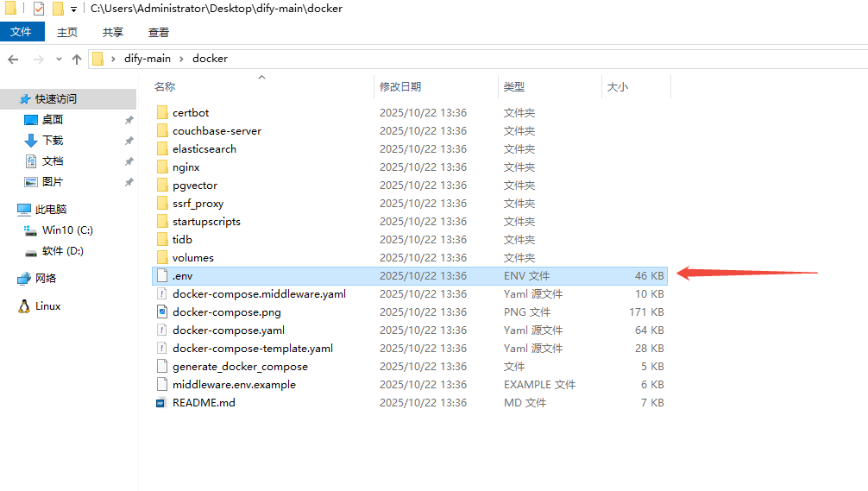Viewport: 868px width, 491px height.
Task: Select the Win10 (C:) drive in sidebar
Action: pos(67,230)
